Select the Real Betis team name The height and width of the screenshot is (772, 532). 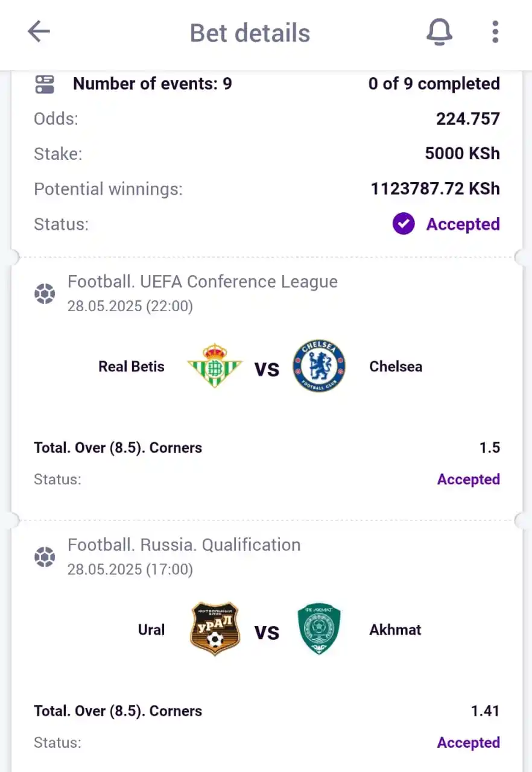click(x=131, y=367)
